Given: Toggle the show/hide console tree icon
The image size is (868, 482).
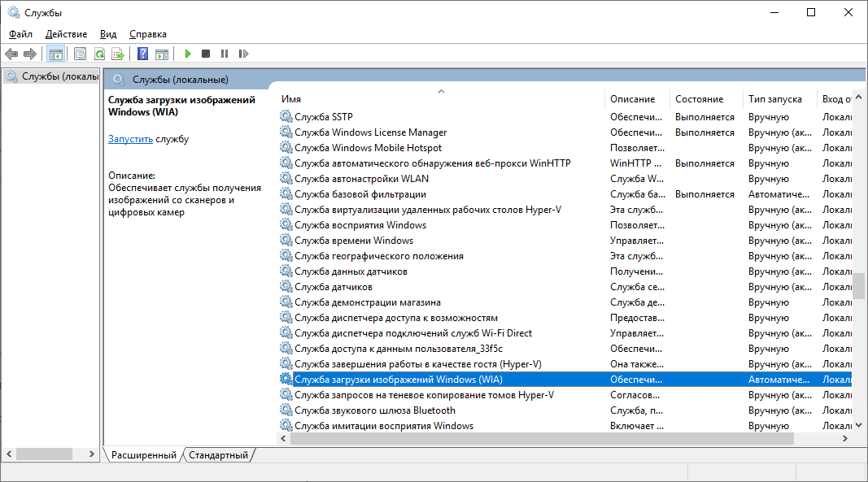Looking at the screenshot, I should [56, 54].
